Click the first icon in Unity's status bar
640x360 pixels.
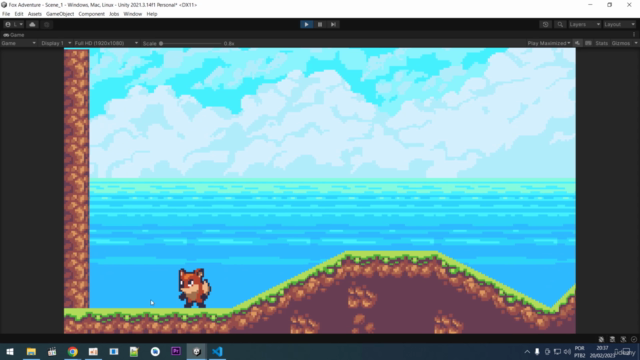601,339
